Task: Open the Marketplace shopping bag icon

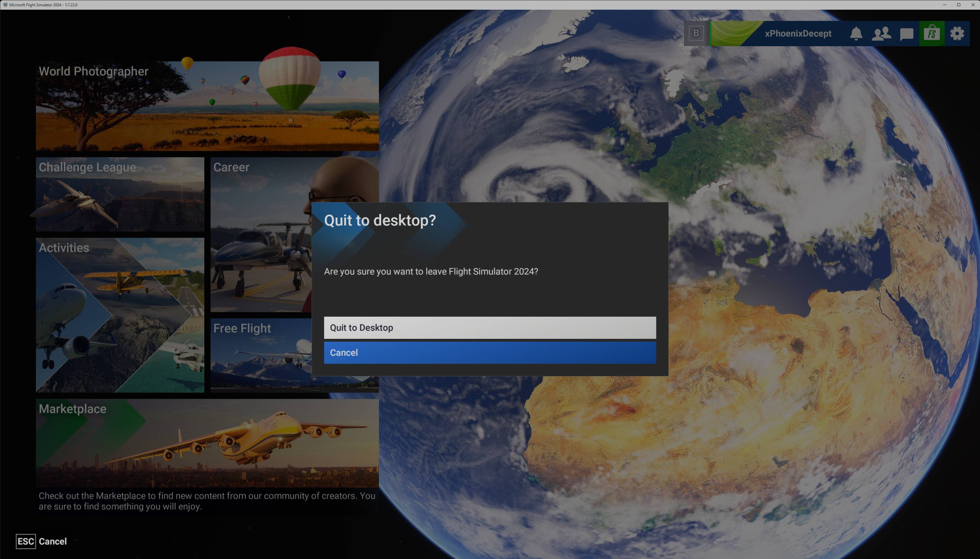Action: (932, 34)
